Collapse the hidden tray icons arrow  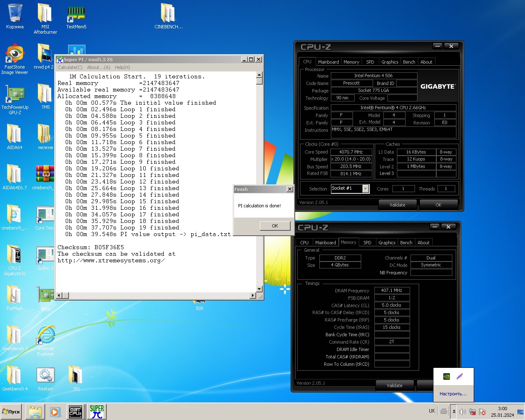454,411
